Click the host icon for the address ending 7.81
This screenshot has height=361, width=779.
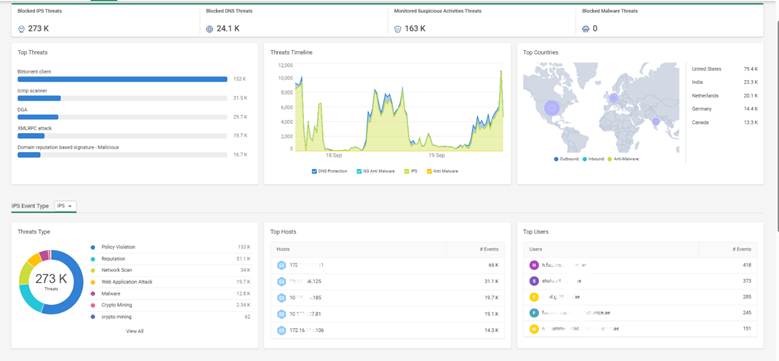[x=282, y=314]
